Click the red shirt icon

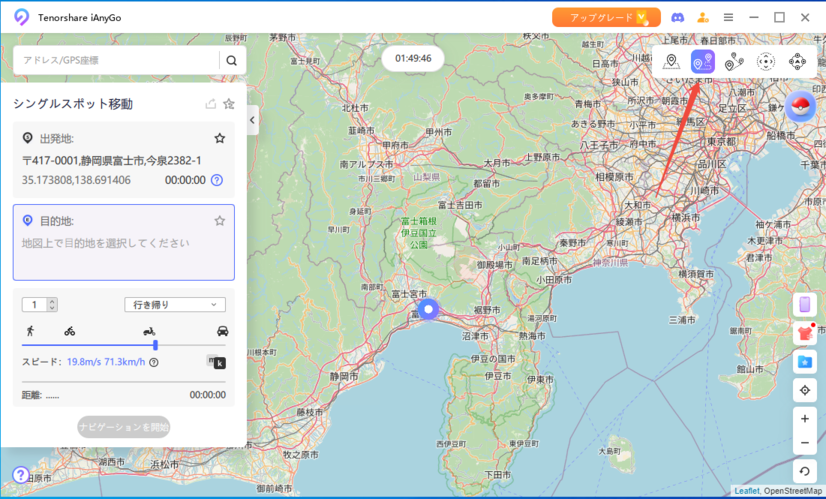806,333
